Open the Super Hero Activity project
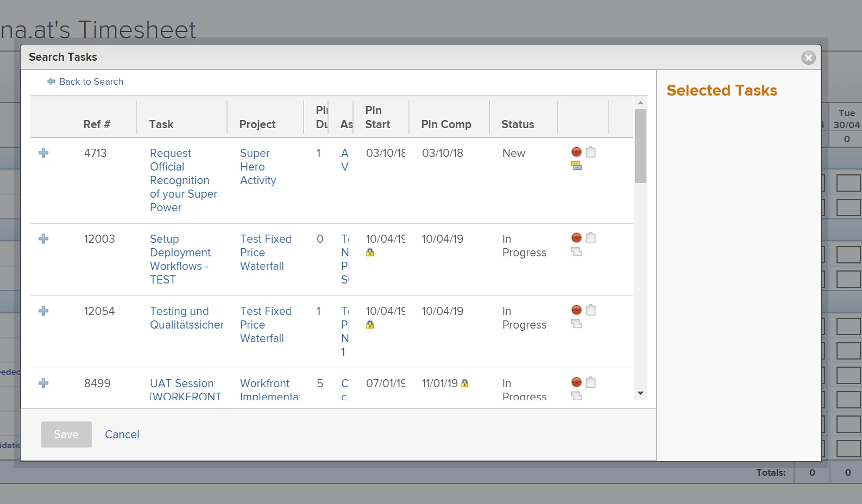Viewport: 862px width, 504px height. click(x=258, y=167)
